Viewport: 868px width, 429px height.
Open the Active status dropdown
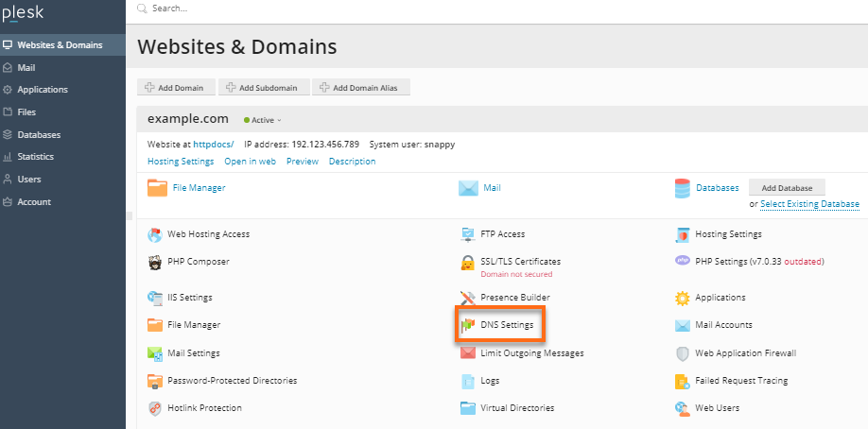click(263, 120)
